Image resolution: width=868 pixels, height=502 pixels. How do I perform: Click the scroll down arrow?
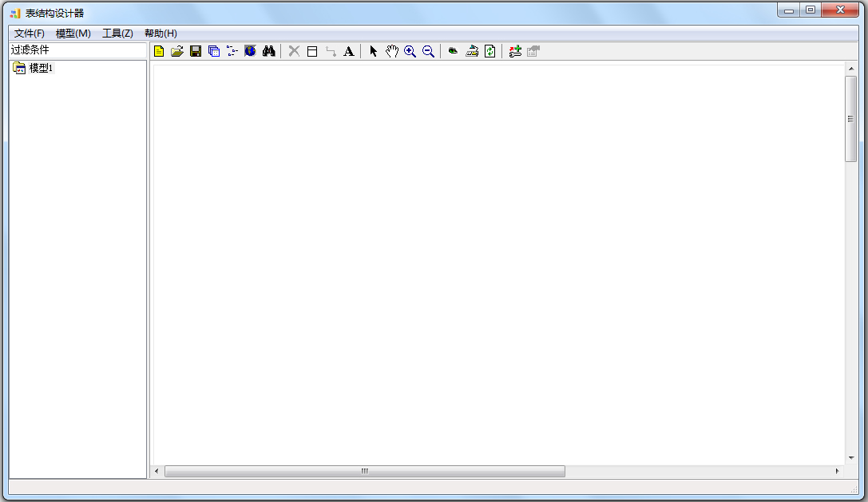[x=851, y=458]
